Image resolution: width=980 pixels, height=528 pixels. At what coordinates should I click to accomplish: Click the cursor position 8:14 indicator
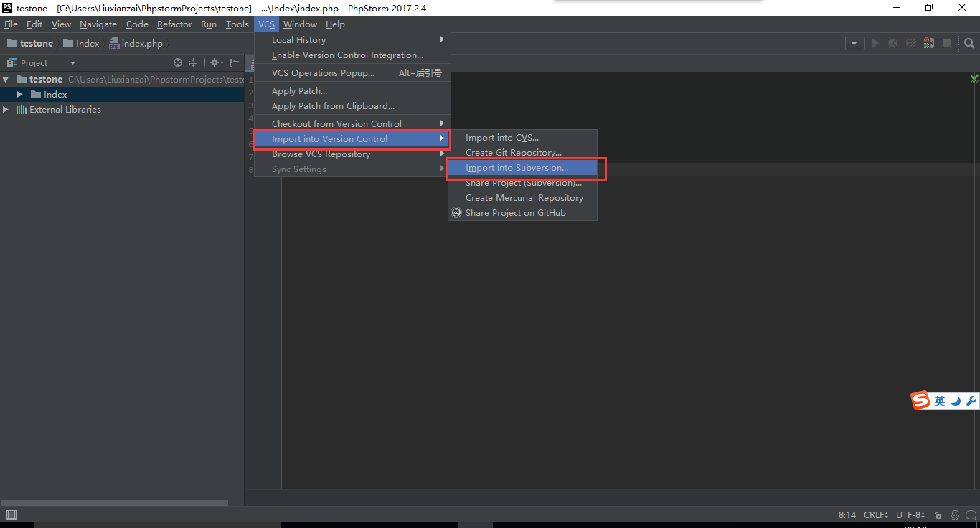point(847,515)
